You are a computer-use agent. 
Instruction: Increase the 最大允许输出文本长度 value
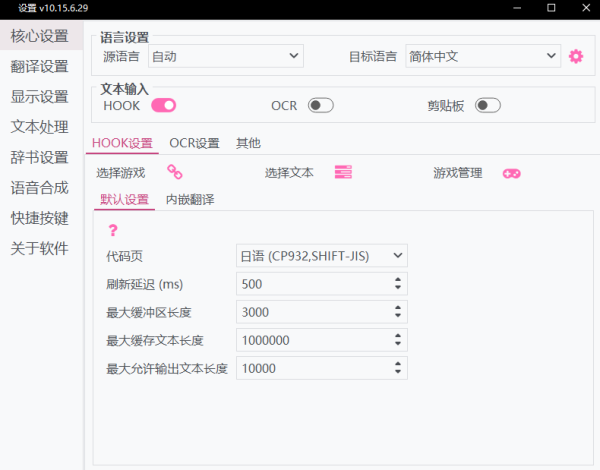click(398, 364)
